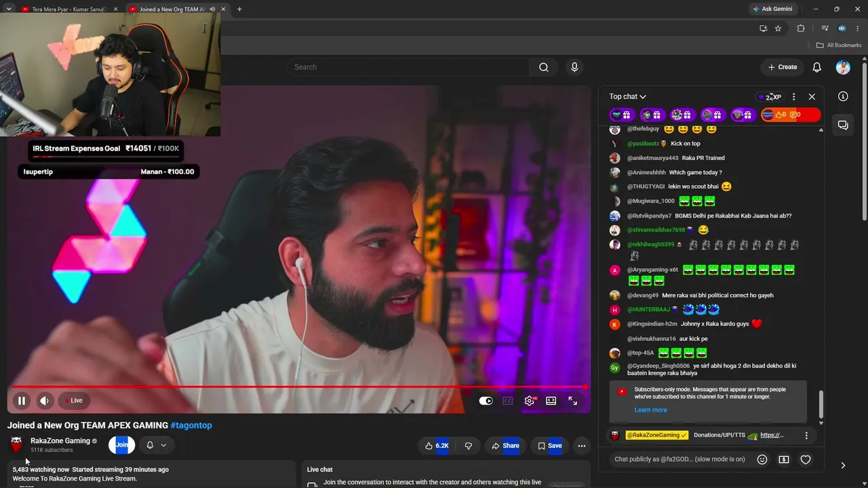Screen dimensions: 868x488
Task: Open pinned message options menu
Action: click(x=806, y=436)
